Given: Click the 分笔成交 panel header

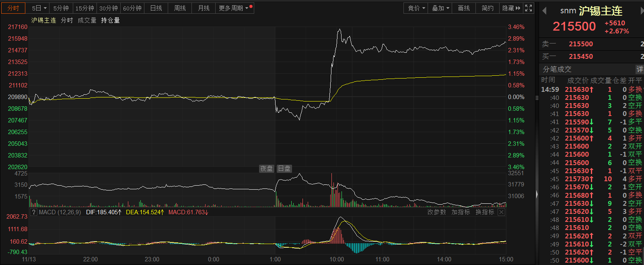Looking at the screenshot, I should [x=591, y=69].
